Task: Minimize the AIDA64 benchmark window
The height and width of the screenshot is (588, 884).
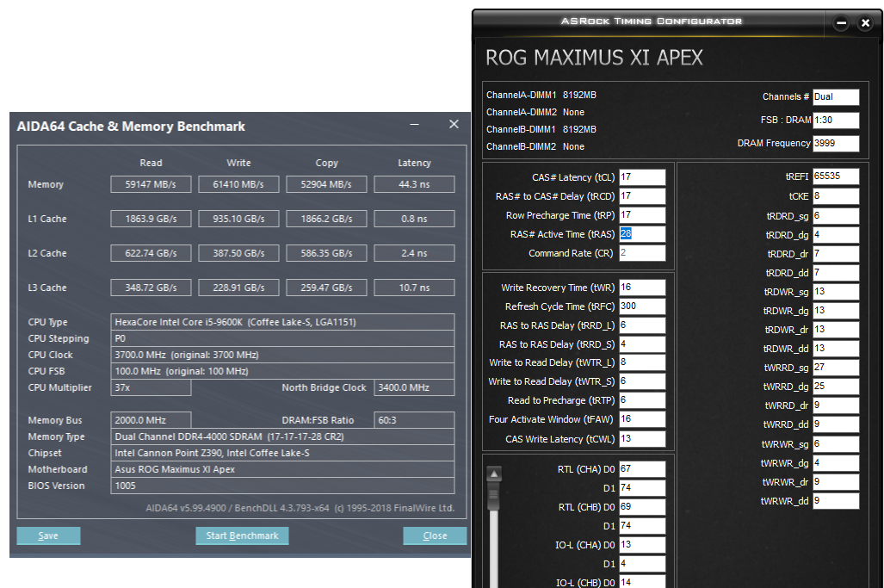Action: click(x=414, y=125)
